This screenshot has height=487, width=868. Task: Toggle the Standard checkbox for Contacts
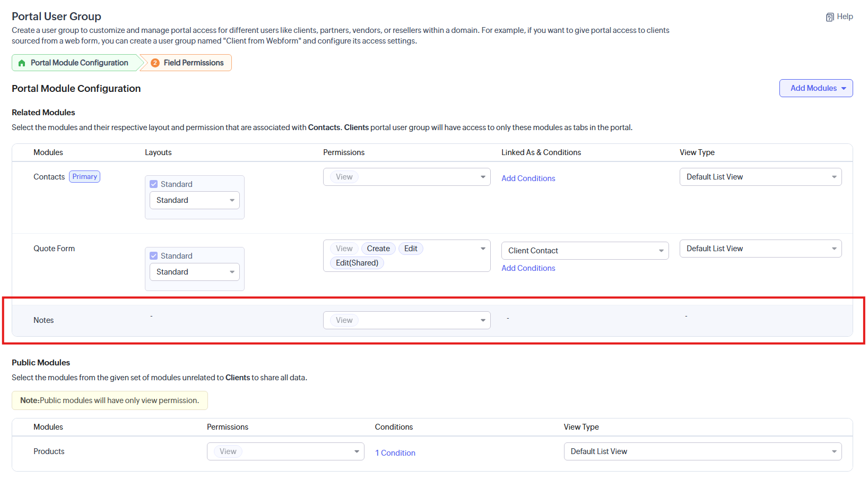[x=154, y=184]
